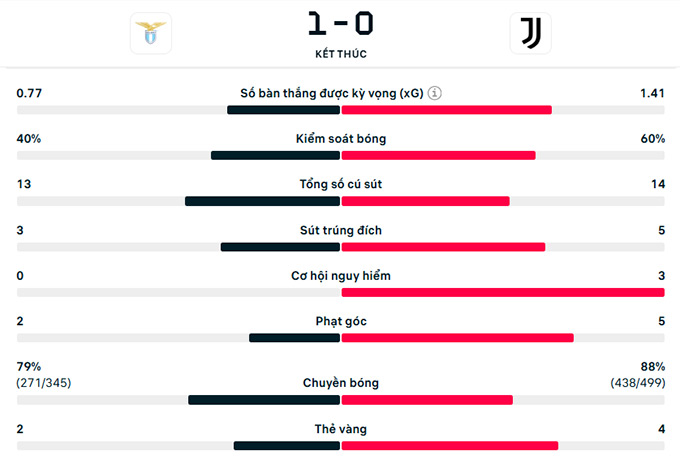
Task: Click the Lazio team crest icon
Action: click(151, 32)
